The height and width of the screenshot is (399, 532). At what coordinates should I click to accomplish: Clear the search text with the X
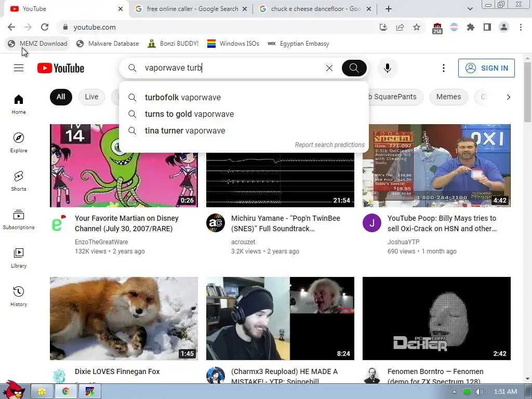(x=329, y=68)
